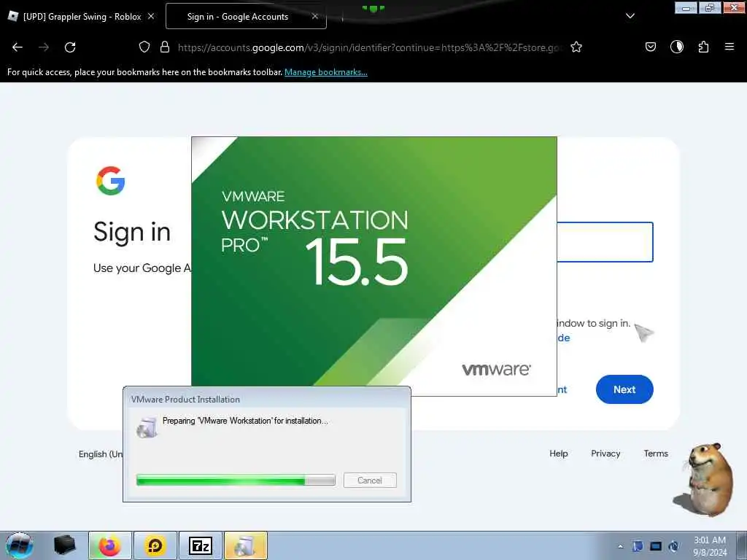Click the browser forward arrow
The width and height of the screenshot is (747, 560).
[44, 47]
